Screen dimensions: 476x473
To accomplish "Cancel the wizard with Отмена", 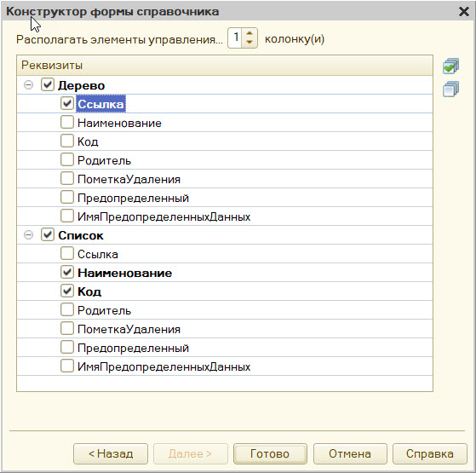I will 350,454.
